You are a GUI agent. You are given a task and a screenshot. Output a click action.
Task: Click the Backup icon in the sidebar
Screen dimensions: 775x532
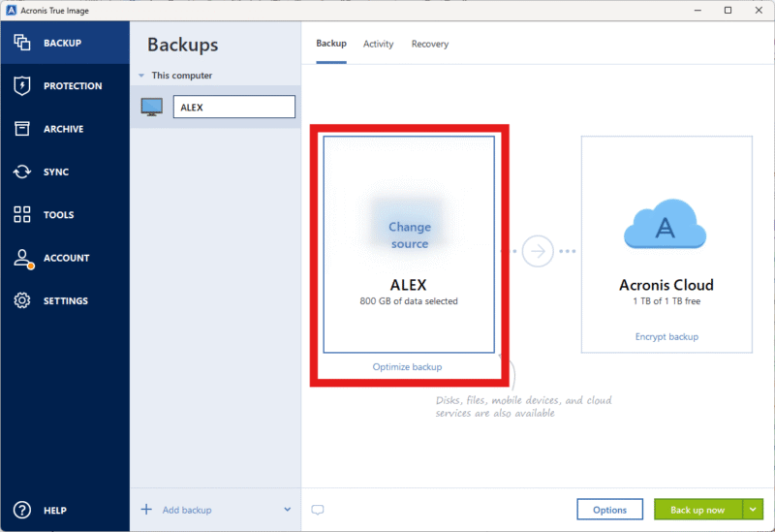pyautogui.click(x=21, y=43)
